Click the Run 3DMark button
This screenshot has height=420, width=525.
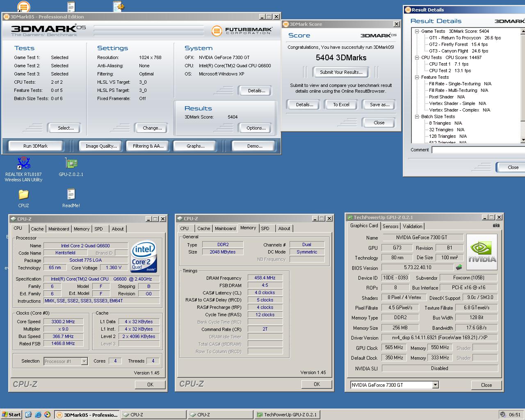(x=35, y=146)
